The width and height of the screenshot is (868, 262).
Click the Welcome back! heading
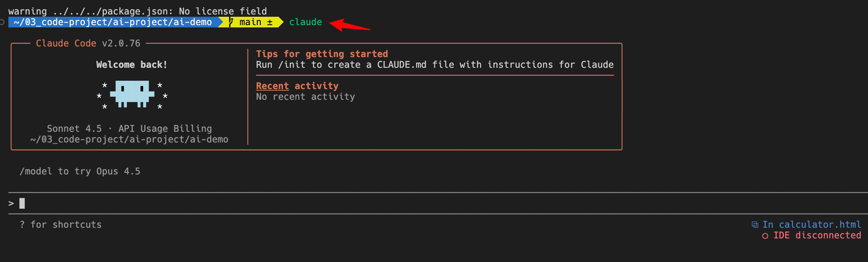pos(132,65)
